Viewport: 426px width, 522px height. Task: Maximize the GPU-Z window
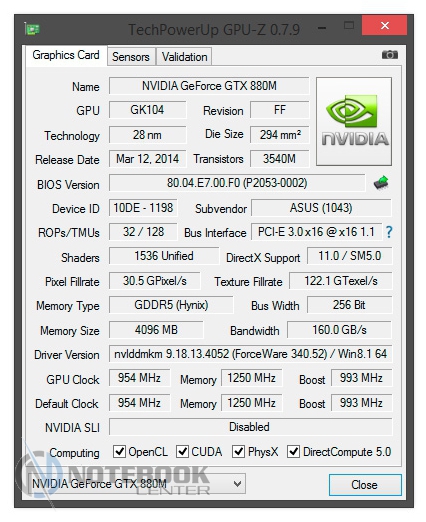point(349,26)
